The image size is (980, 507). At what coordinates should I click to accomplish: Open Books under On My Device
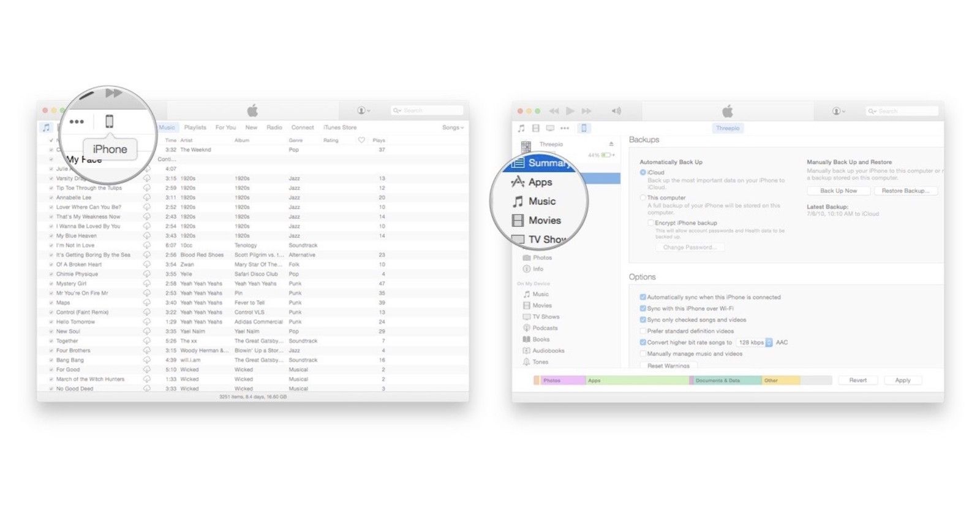pos(537,339)
